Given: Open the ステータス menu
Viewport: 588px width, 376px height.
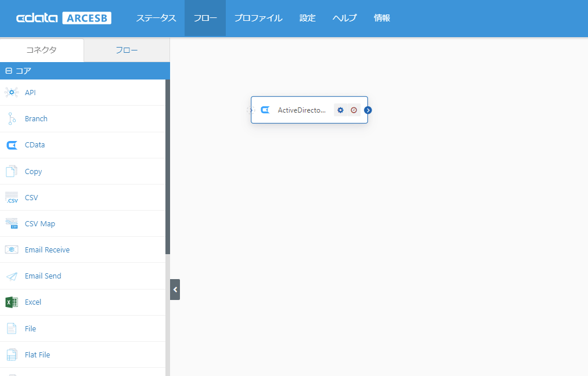Looking at the screenshot, I should pos(156,18).
